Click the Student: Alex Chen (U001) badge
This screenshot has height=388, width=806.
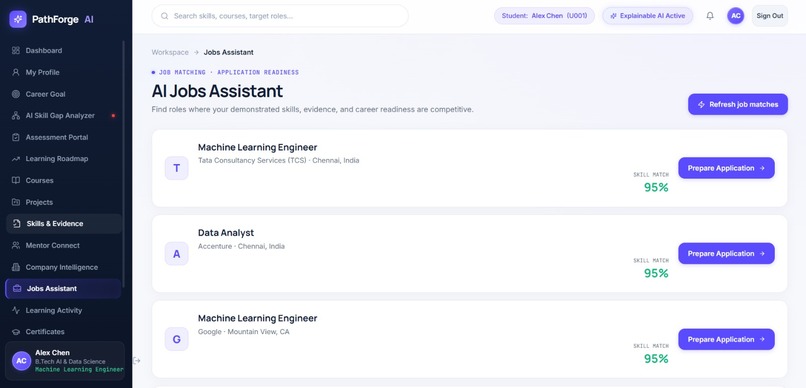(544, 16)
